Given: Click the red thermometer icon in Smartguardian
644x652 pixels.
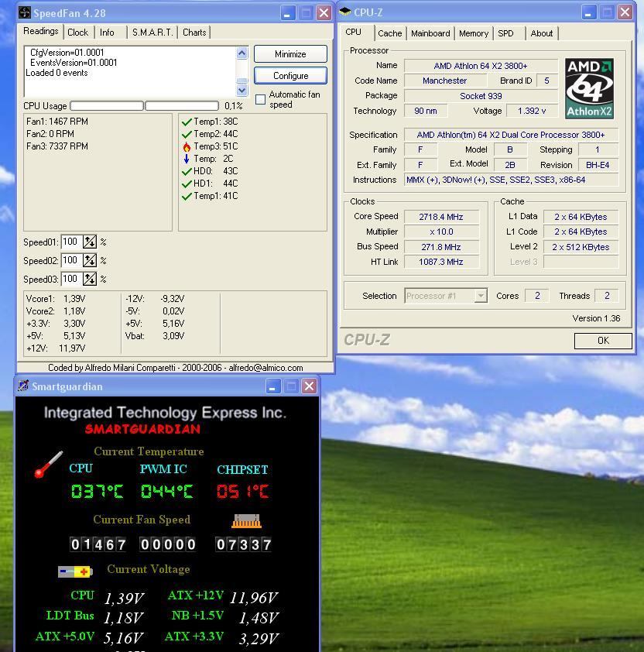Looking at the screenshot, I should [x=48, y=465].
